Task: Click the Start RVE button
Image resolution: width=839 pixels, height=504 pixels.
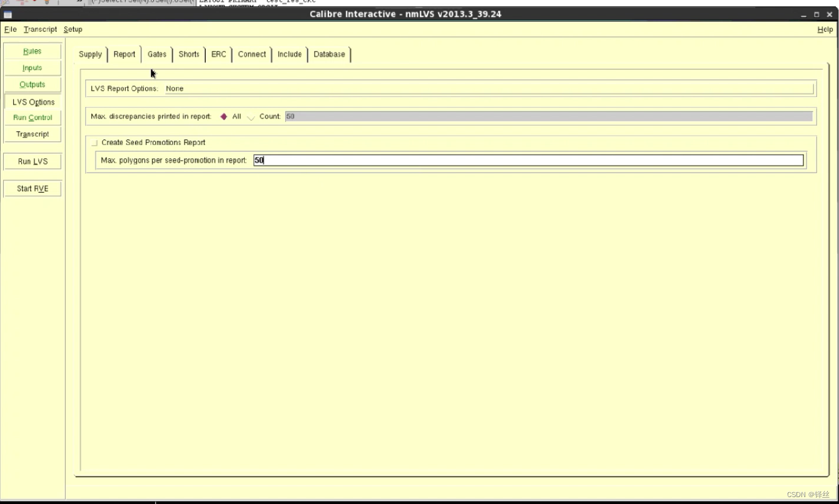Action: (33, 188)
